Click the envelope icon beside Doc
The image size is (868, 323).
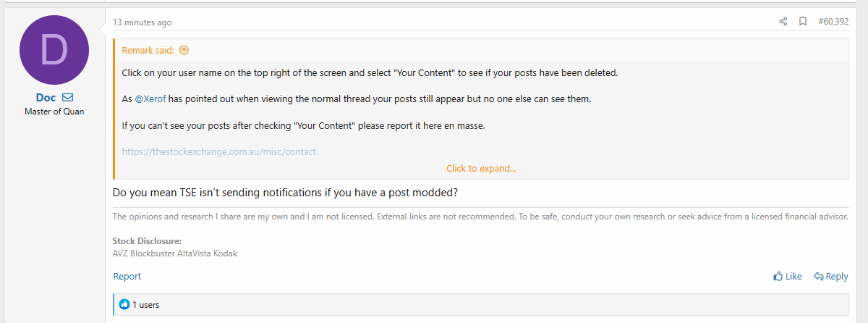click(67, 98)
